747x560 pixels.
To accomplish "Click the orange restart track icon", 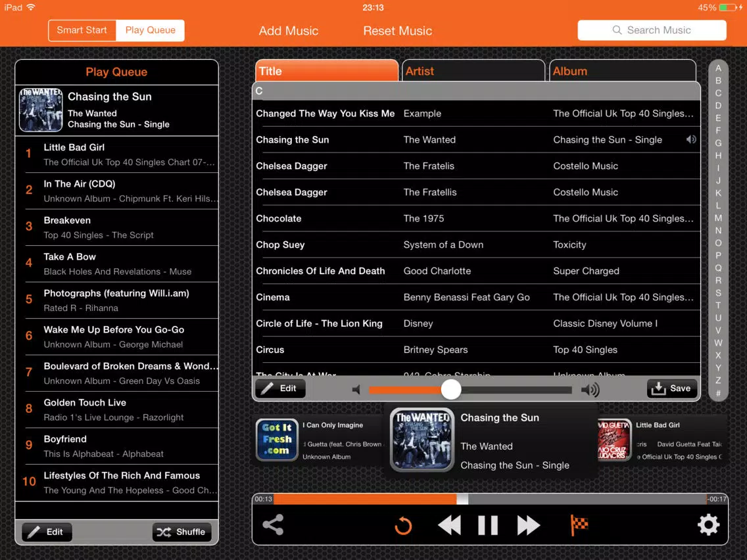I will (x=403, y=526).
